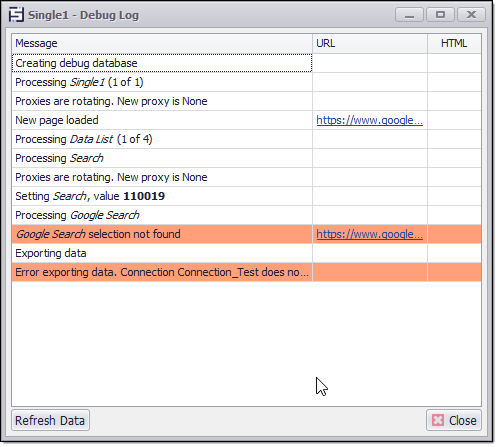Screen dimensions: 498x447
Task: Select the Setting Search value 110019 row
Action: point(246,196)
